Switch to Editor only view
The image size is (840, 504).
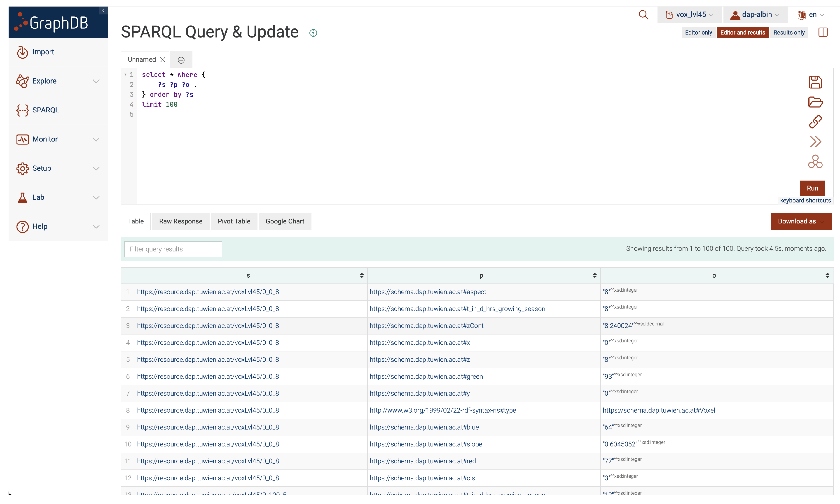[x=698, y=33]
